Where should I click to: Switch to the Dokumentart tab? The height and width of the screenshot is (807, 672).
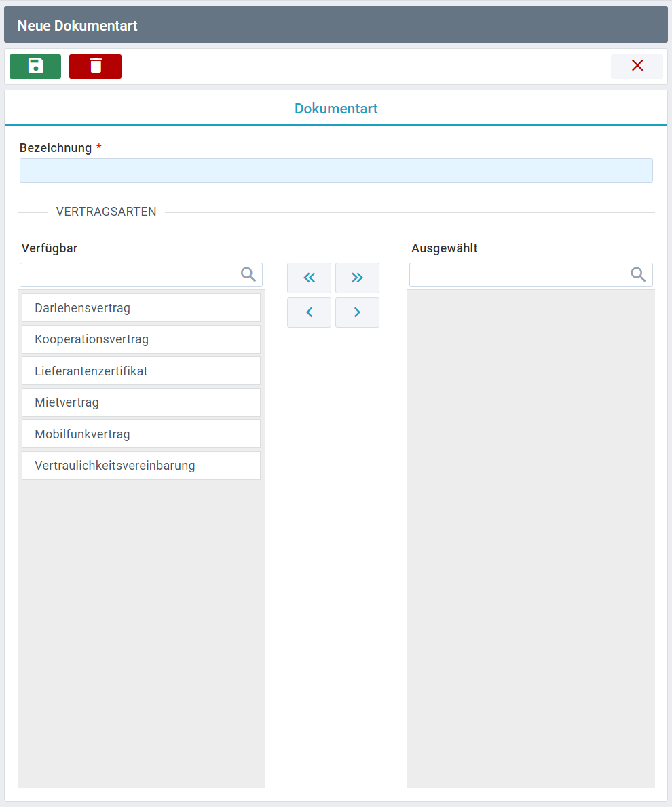[x=336, y=109]
